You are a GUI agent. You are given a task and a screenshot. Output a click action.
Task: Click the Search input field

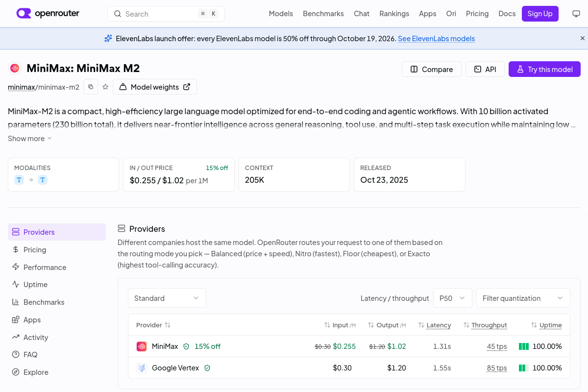click(x=166, y=14)
